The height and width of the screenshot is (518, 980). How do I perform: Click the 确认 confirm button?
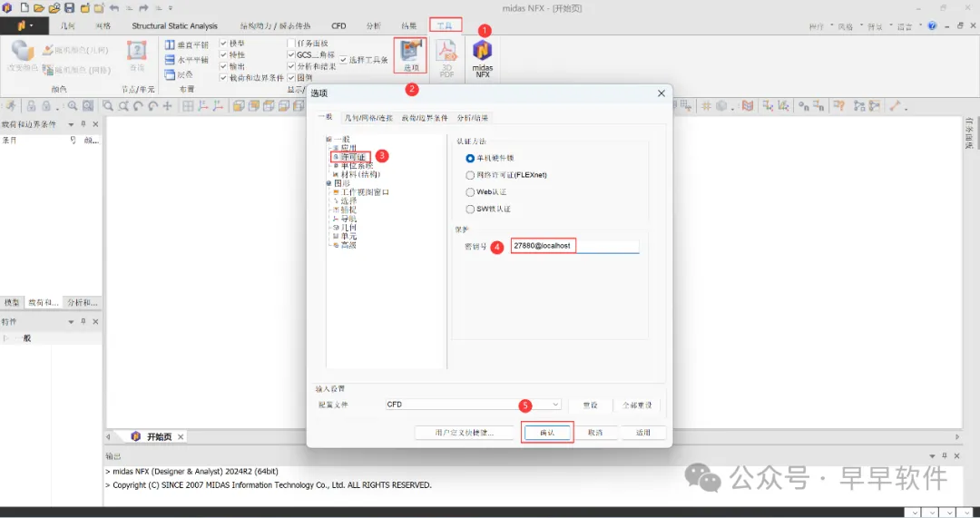547,433
